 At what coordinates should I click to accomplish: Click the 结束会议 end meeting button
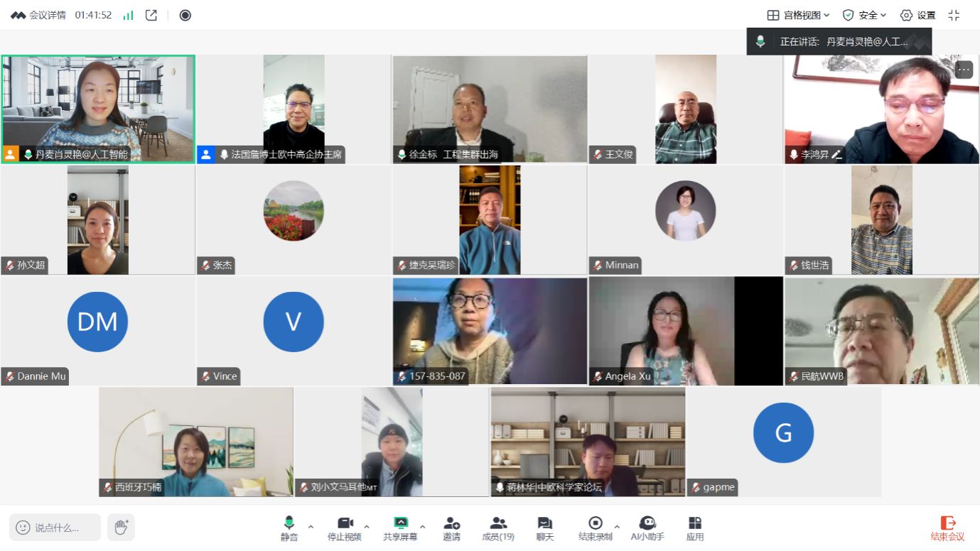coord(948,528)
